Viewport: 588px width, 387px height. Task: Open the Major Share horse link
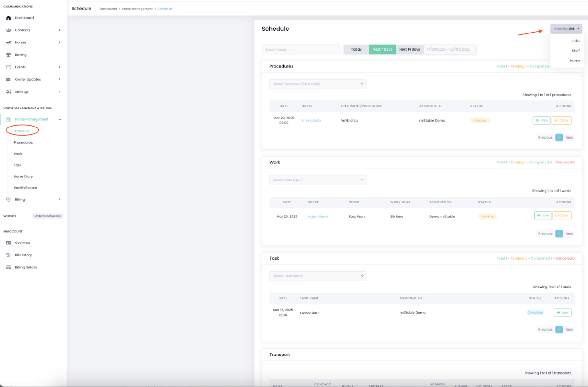[x=317, y=216]
